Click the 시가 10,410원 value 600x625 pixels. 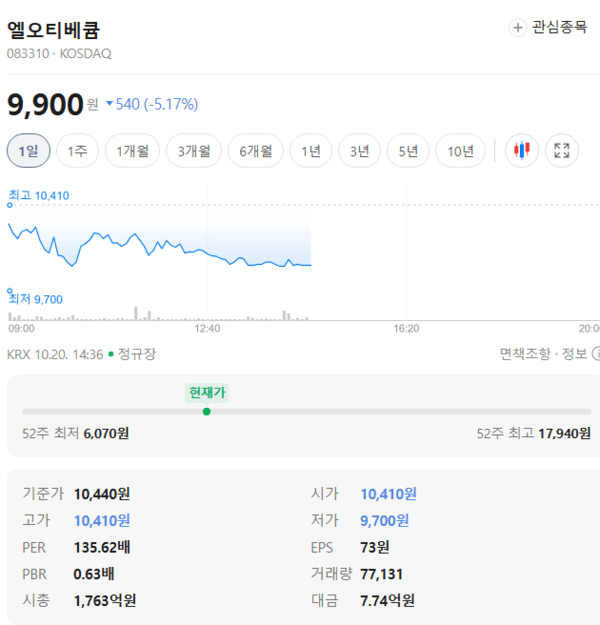pos(388,494)
